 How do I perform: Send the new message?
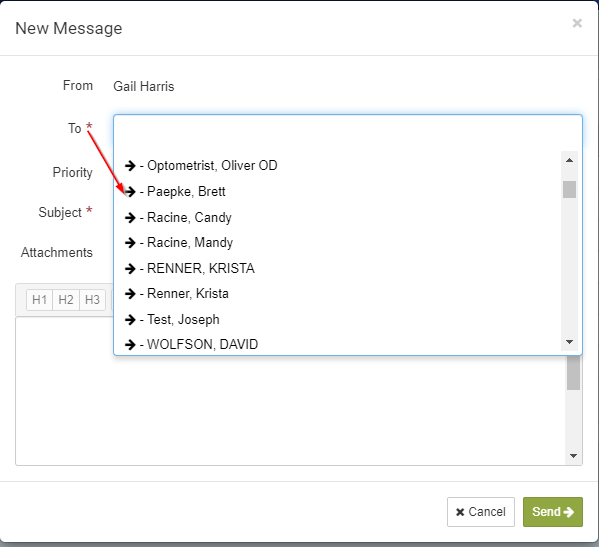click(x=553, y=512)
